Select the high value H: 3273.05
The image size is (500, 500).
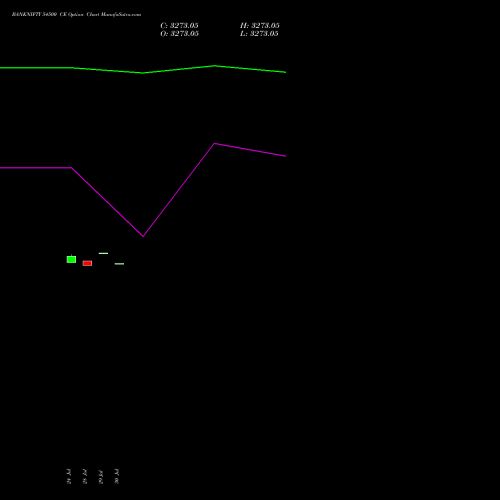pyautogui.click(x=260, y=26)
